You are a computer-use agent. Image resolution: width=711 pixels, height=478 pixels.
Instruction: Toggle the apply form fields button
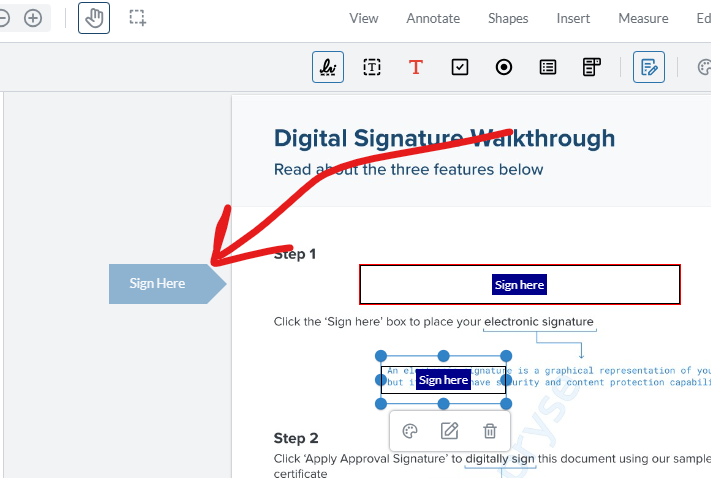coord(649,67)
